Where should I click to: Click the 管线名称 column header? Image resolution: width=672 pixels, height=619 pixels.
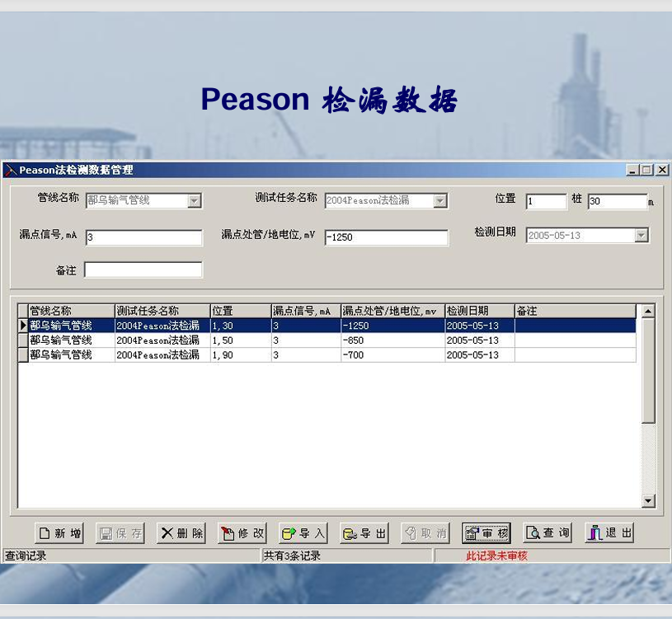72,311
